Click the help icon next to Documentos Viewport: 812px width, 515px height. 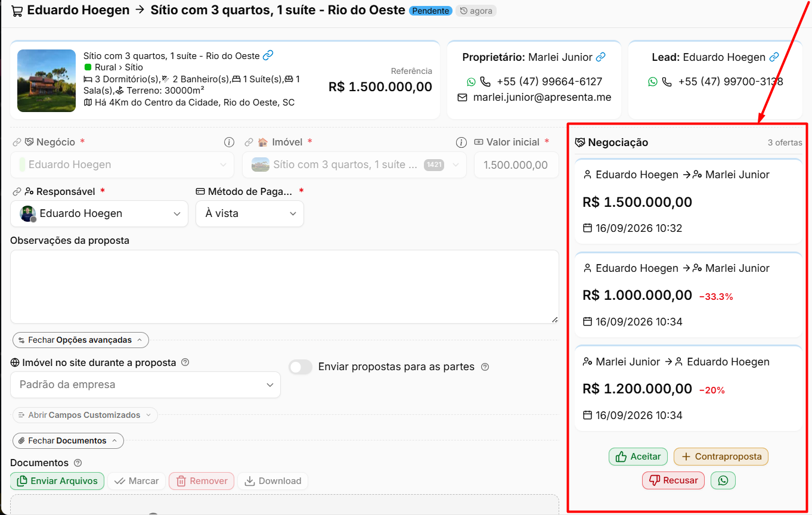click(x=78, y=463)
